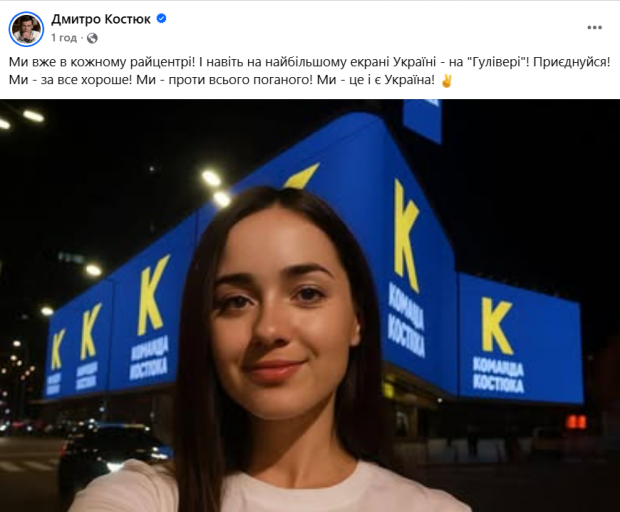Click the phrase "Ми - за все хороше!"

pos(70,80)
